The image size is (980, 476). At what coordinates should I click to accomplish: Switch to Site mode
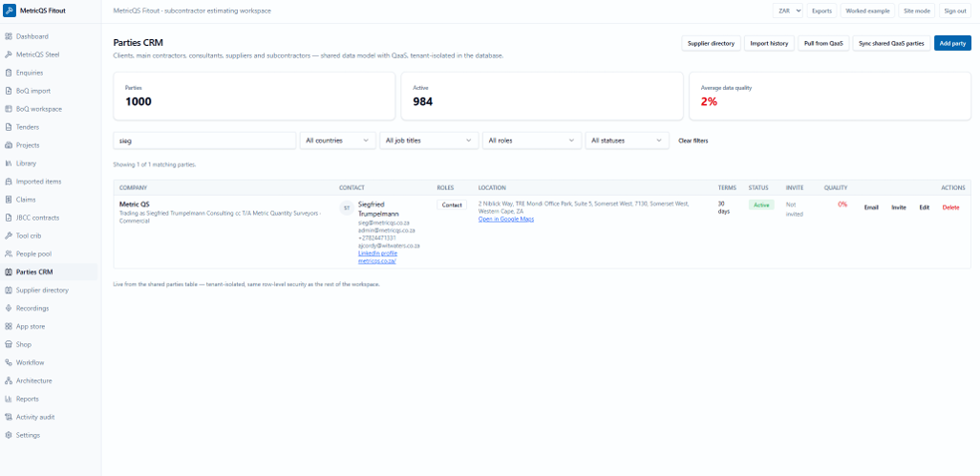click(917, 11)
